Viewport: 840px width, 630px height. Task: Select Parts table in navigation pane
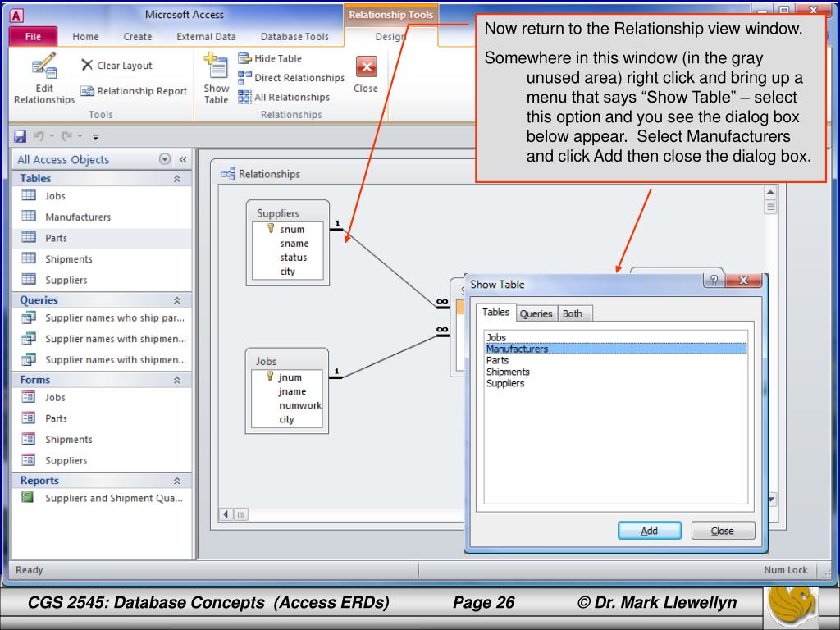click(102, 238)
